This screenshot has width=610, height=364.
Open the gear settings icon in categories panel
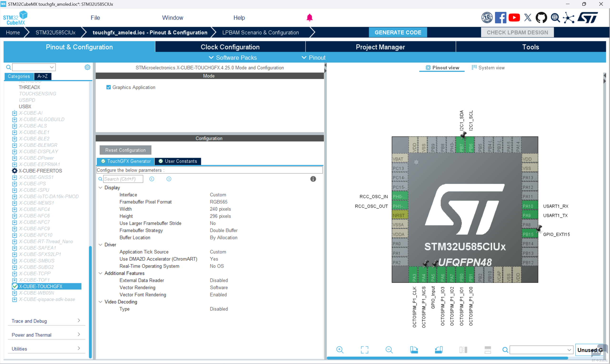(x=87, y=67)
